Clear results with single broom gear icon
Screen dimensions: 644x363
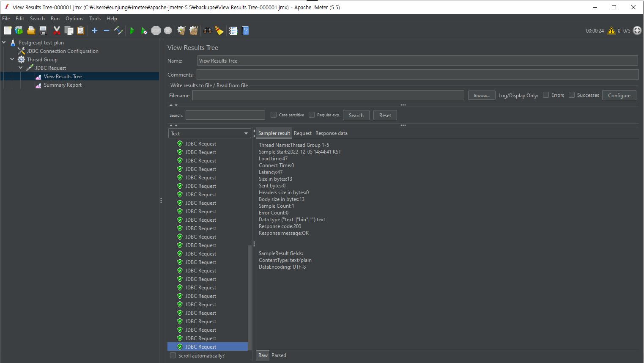[181, 30]
